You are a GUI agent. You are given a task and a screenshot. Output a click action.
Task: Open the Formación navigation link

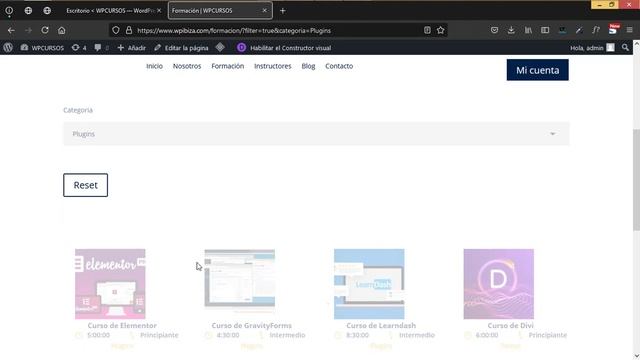point(228,66)
